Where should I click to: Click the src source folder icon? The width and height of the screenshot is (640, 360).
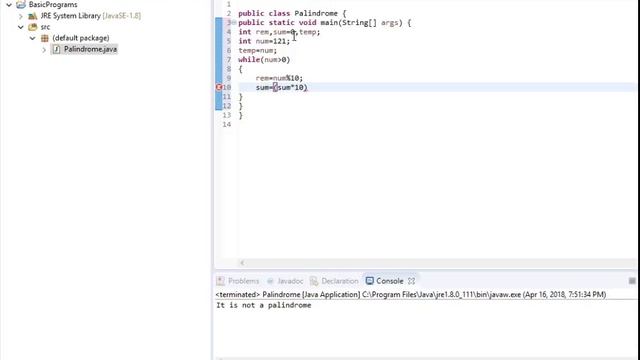pos(33,27)
